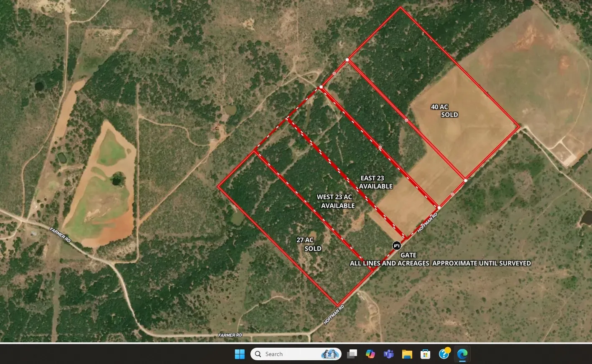The width and height of the screenshot is (592, 364).
Task: Click the "40 AC SOLD" parcel label
Action: click(444, 111)
